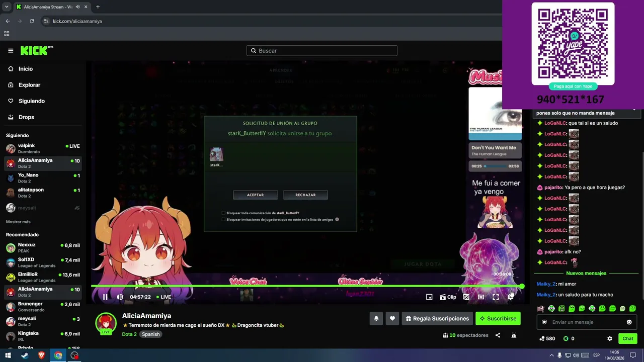The image size is (644, 362).
Task: Mute the stream volume
Action: tap(120, 297)
